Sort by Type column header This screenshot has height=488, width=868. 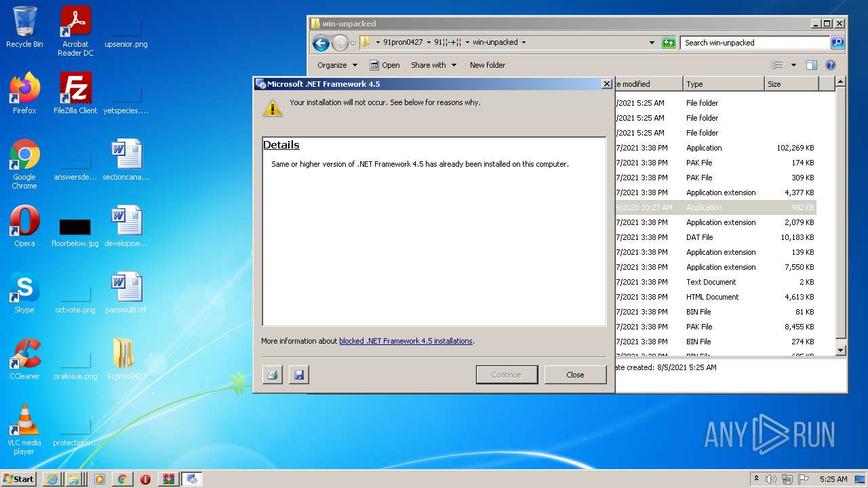[724, 84]
